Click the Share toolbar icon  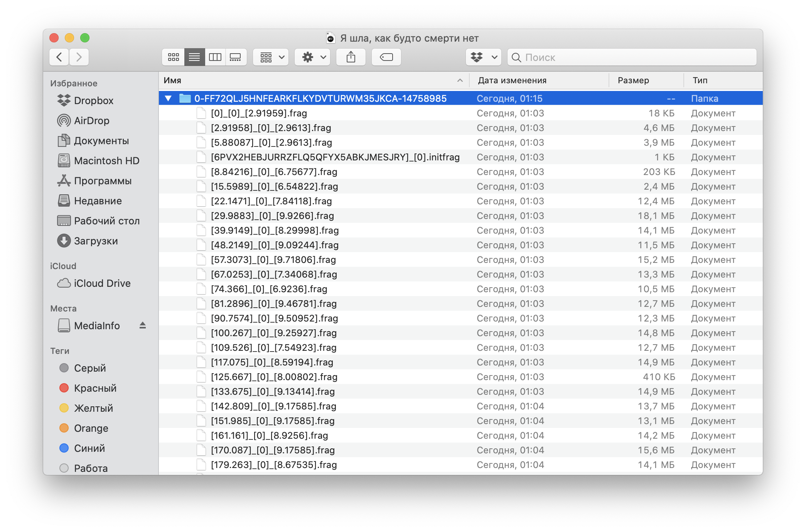tap(351, 57)
